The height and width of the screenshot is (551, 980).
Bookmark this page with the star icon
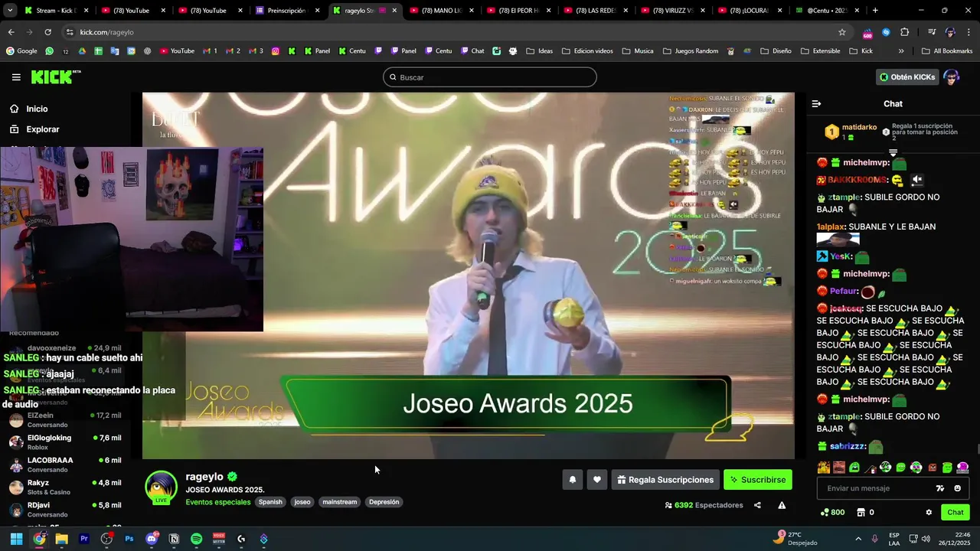coord(842,32)
